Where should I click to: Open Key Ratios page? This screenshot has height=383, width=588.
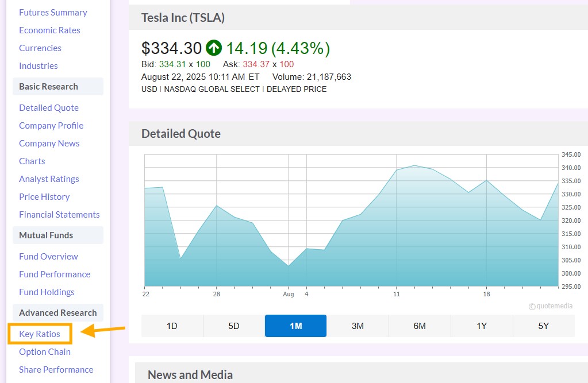tap(40, 334)
